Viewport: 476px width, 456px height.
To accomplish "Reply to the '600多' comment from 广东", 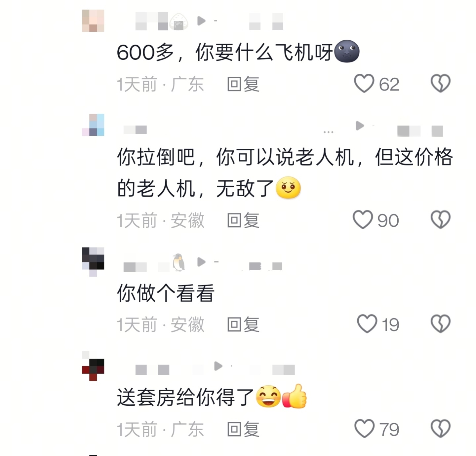I will point(243,84).
